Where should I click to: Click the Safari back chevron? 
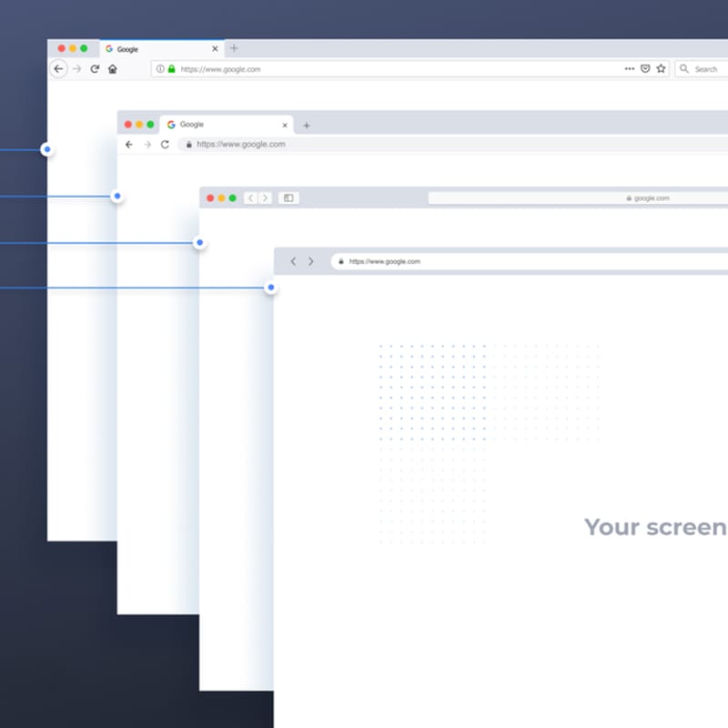point(249,197)
